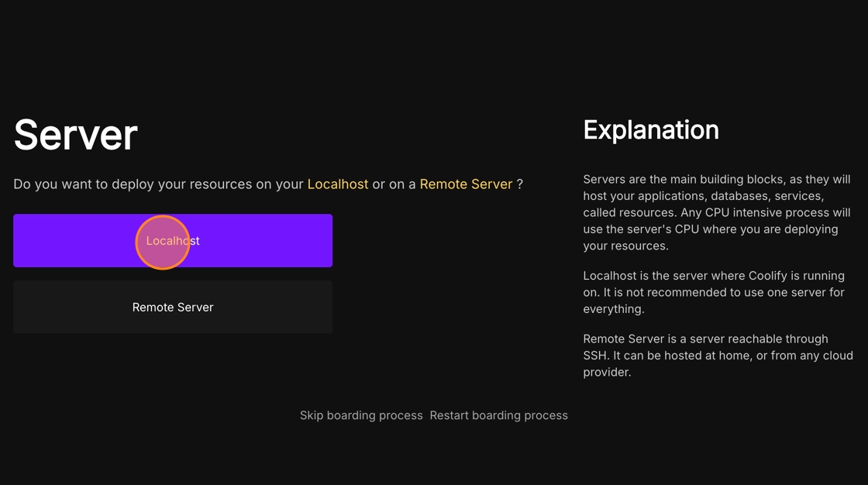Image resolution: width=868 pixels, height=485 pixels.
Task: Click the Explanation heading
Action: click(x=650, y=130)
